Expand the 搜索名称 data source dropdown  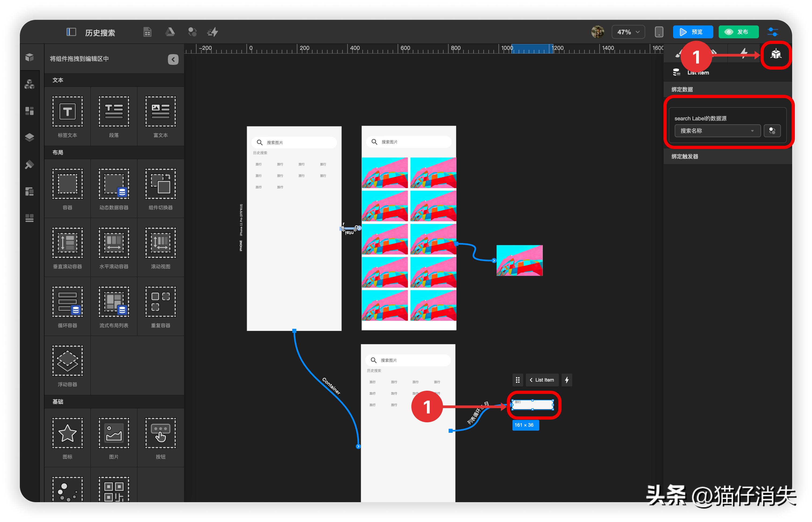[x=717, y=131]
